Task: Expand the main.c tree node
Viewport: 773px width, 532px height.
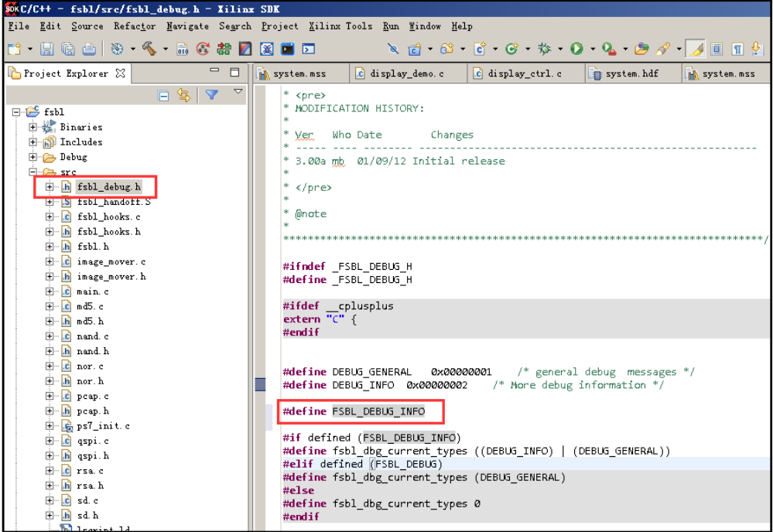Action: tap(50, 292)
